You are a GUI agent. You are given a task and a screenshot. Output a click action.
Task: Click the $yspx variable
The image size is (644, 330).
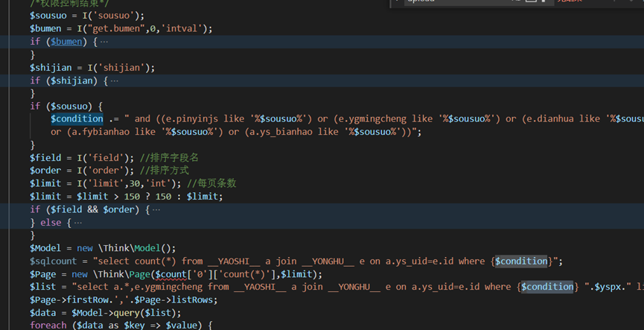coord(609,287)
